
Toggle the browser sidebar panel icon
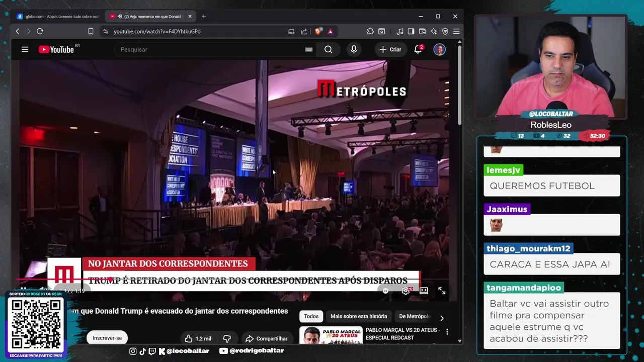[x=411, y=31]
